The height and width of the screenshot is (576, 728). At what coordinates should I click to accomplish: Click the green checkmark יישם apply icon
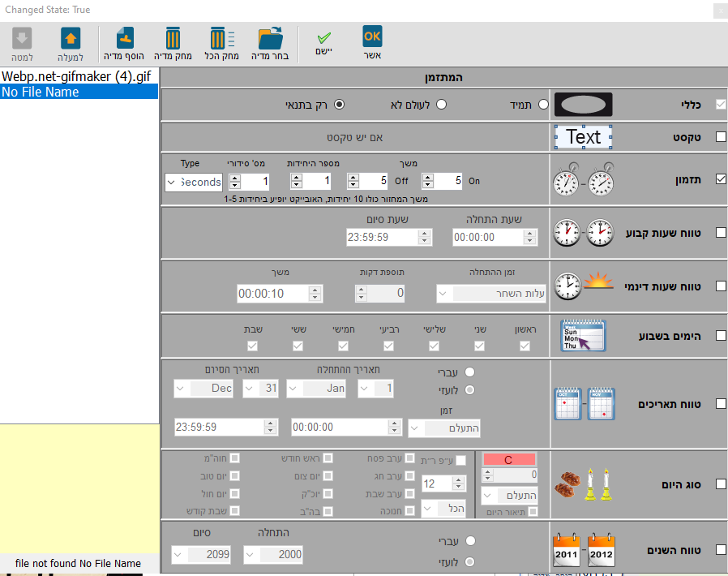click(325, 43)
